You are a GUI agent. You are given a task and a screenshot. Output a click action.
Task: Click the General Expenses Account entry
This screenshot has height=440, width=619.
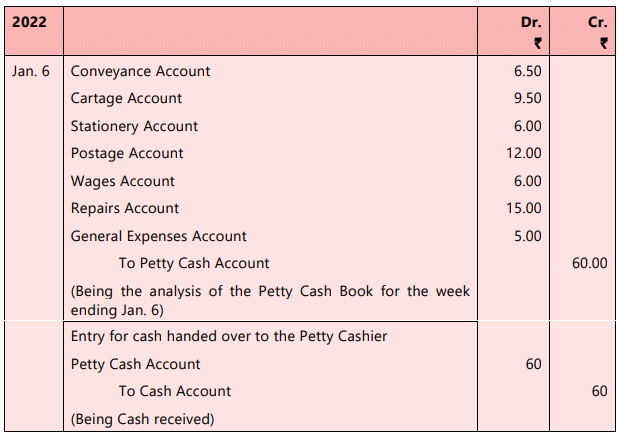(158, 236)
